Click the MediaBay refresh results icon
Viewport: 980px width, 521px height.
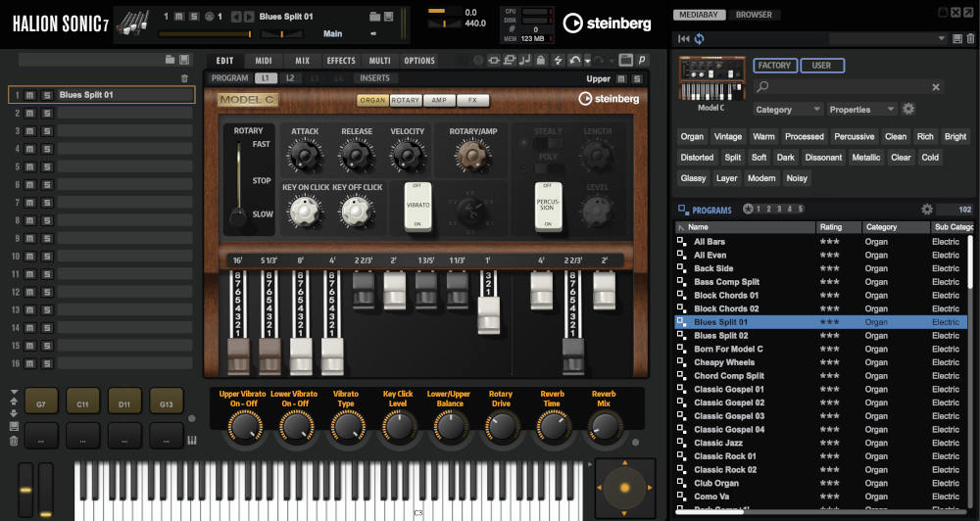pyautogui.click(x=698, y=38)
